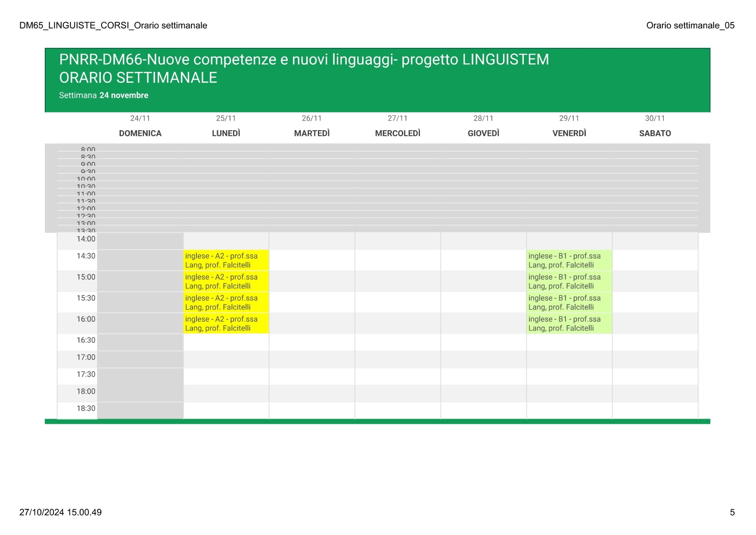Click the page number 5 in footer
The height and width of the screenshot is (535, 756).
point(732,513)
